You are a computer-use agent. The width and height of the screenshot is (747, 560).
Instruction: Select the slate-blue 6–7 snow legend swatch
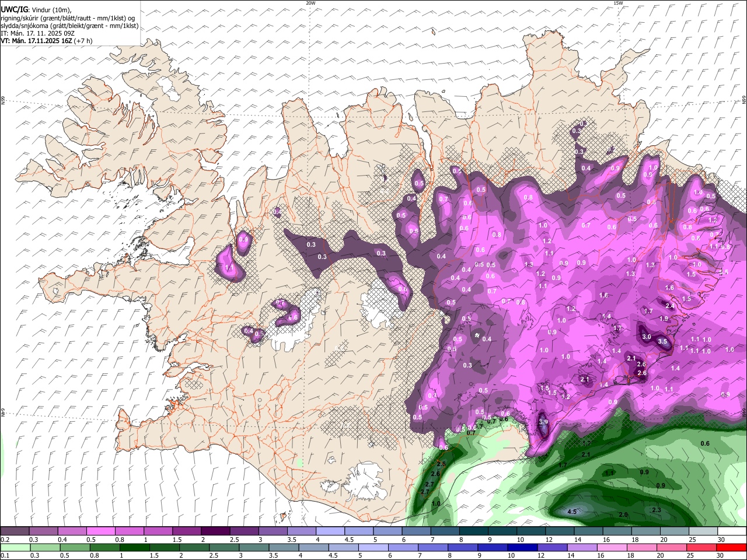point(416,531)
